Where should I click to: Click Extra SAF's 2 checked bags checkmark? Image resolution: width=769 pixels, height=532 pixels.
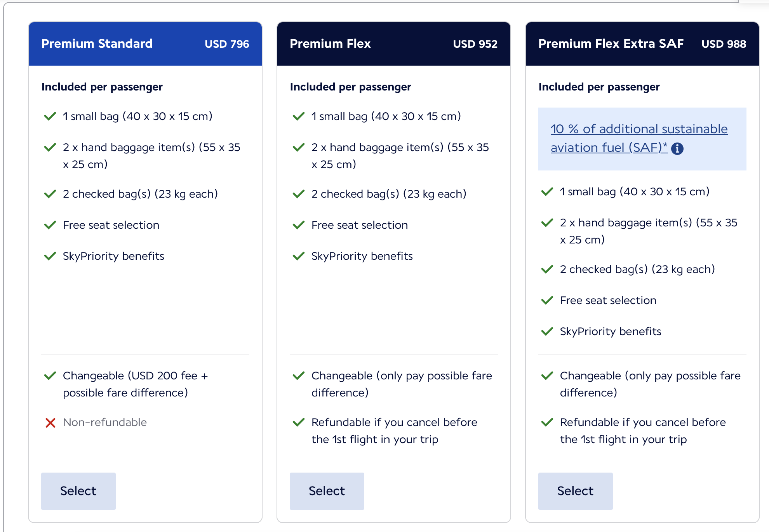[547, 269]
